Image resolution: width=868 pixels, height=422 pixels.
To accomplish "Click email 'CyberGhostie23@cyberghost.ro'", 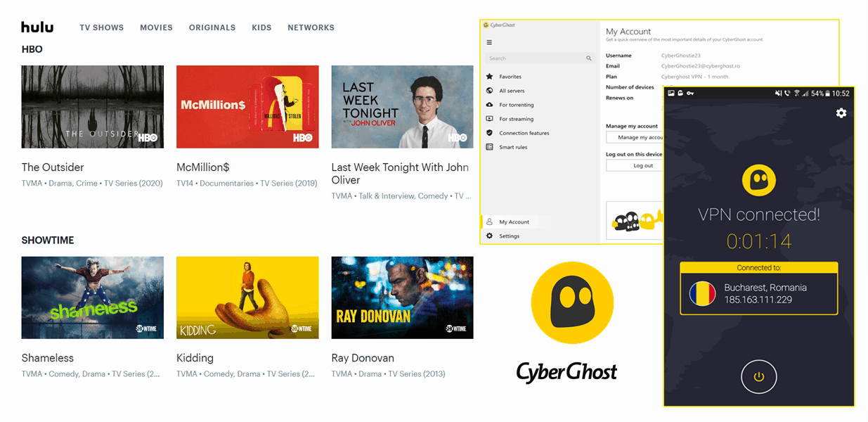I will 701,66.
